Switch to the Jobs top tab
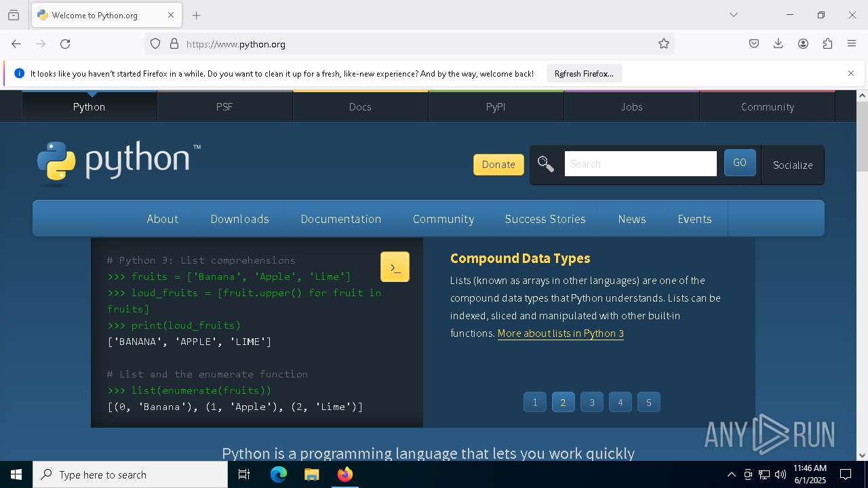 pos(631,106)
